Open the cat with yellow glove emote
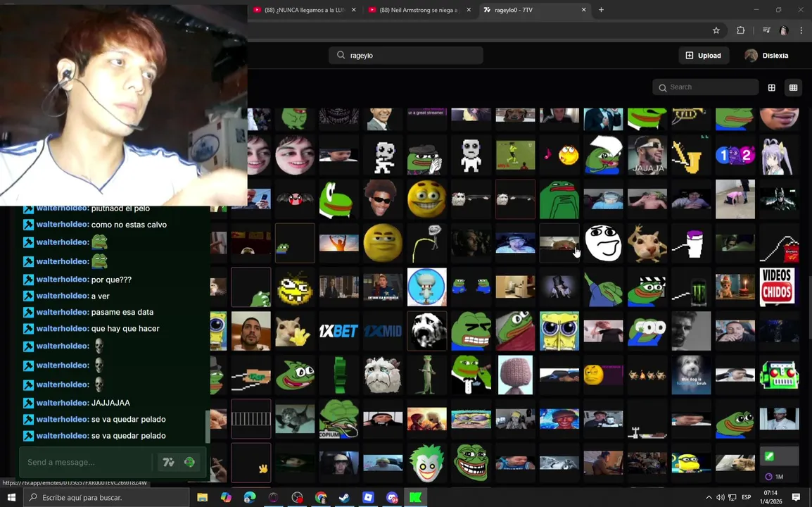This screenshot has width=812, height=507. click(x=295, y=331)
